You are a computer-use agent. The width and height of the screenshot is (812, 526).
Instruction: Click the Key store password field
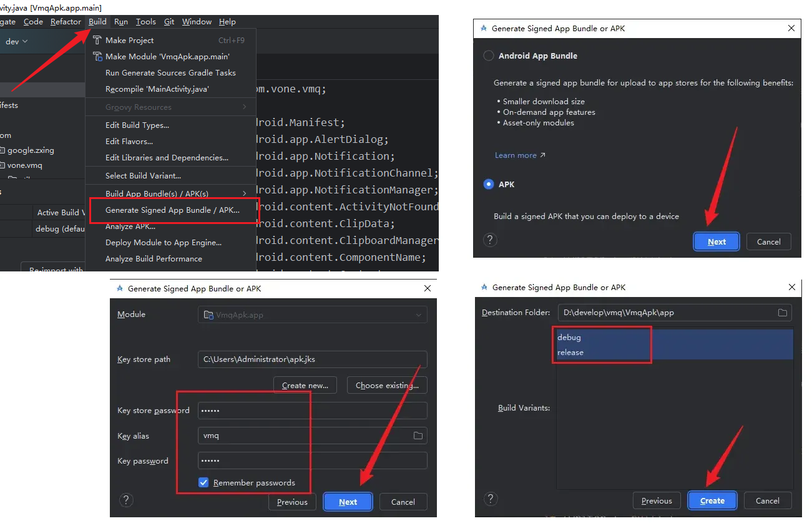[312, 411]
